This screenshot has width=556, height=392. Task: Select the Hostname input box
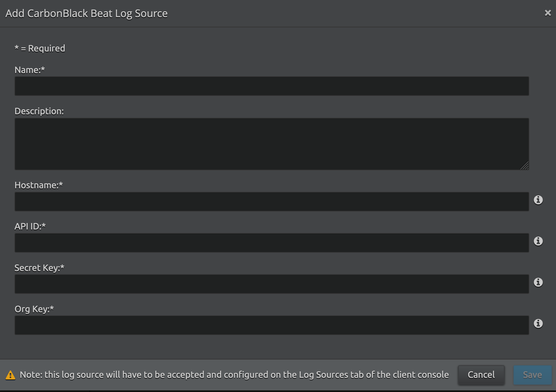point(272,202)
